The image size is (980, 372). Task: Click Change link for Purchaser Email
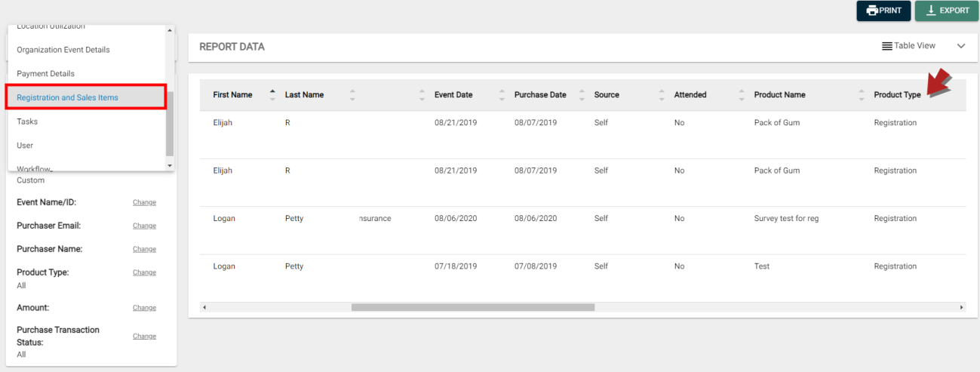click(x=144, y=226)
